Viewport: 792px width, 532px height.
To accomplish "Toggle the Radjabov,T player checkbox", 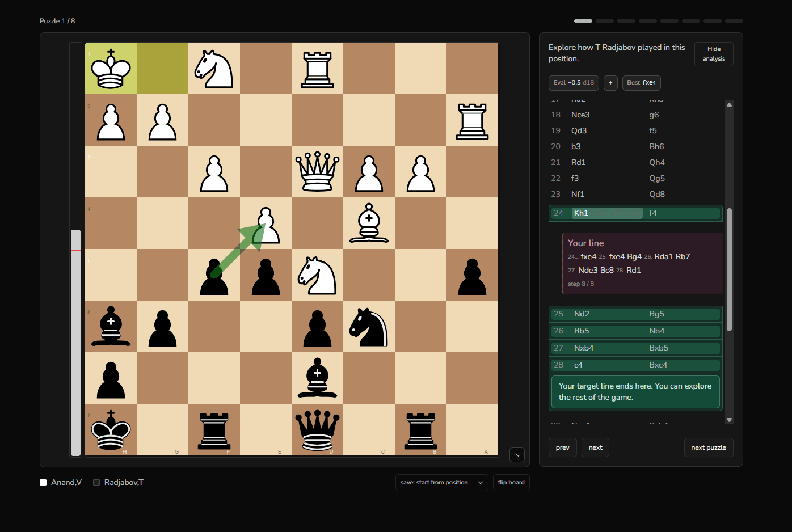I will (x=96, y=483).
